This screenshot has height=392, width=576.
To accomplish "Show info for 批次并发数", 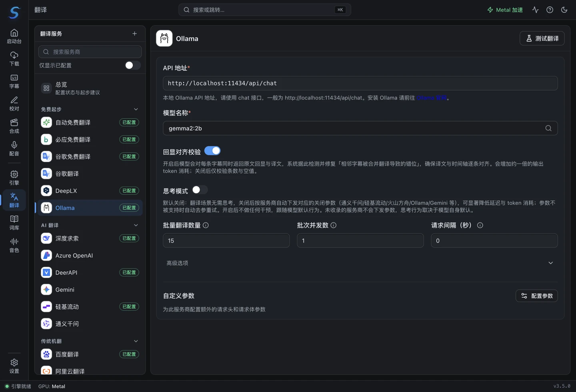I will 333,225.
